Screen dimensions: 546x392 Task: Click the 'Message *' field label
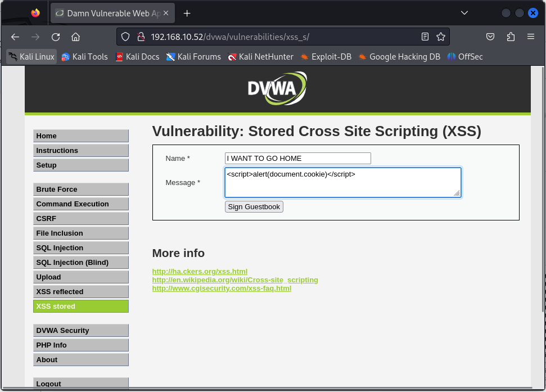183,182
